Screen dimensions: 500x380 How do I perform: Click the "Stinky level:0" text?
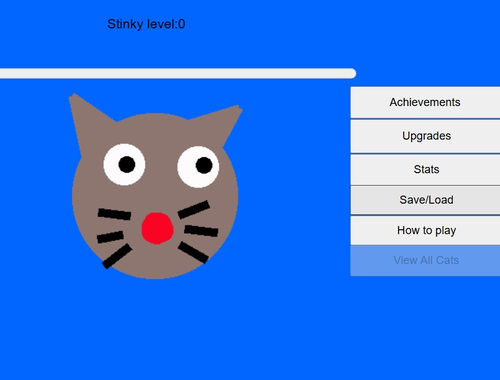click(x=146, y=24)
